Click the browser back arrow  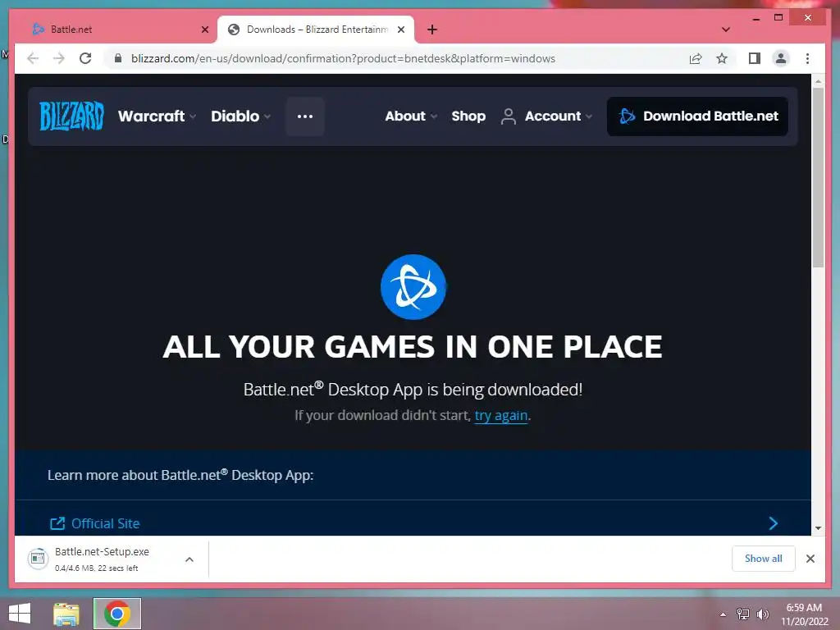pos(33,58)
